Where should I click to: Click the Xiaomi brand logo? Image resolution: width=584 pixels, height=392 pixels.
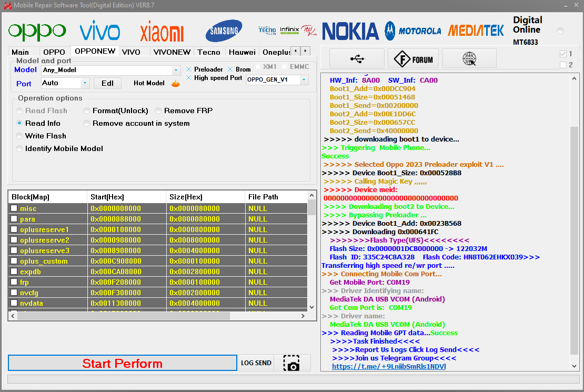click(x=162, y=32)
